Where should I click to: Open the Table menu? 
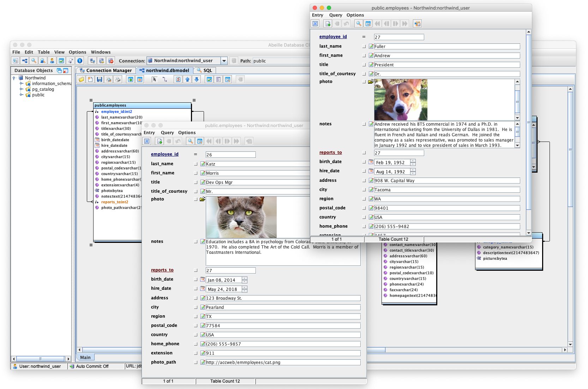pyautogui.click(x=44, y=52)
